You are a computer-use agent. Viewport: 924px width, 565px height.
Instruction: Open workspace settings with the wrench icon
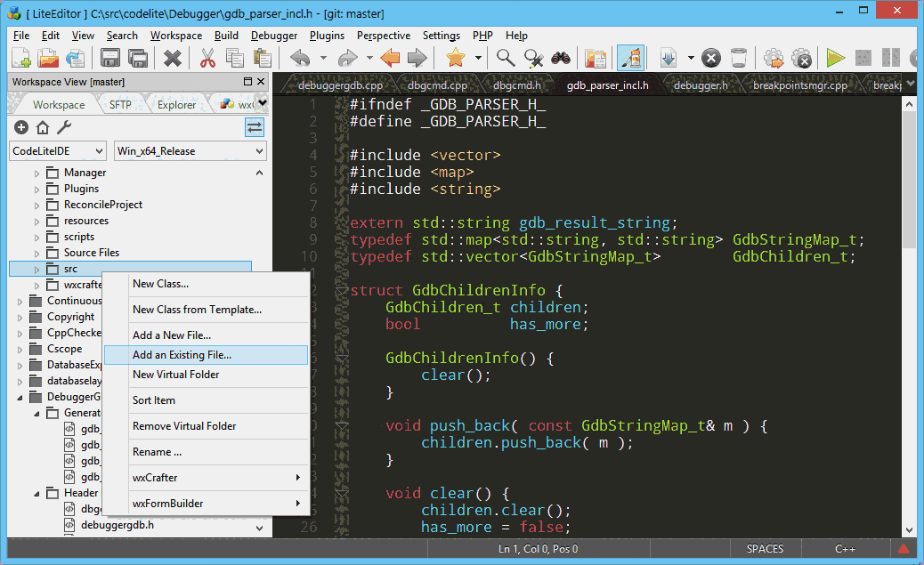[x=62, y=126]
